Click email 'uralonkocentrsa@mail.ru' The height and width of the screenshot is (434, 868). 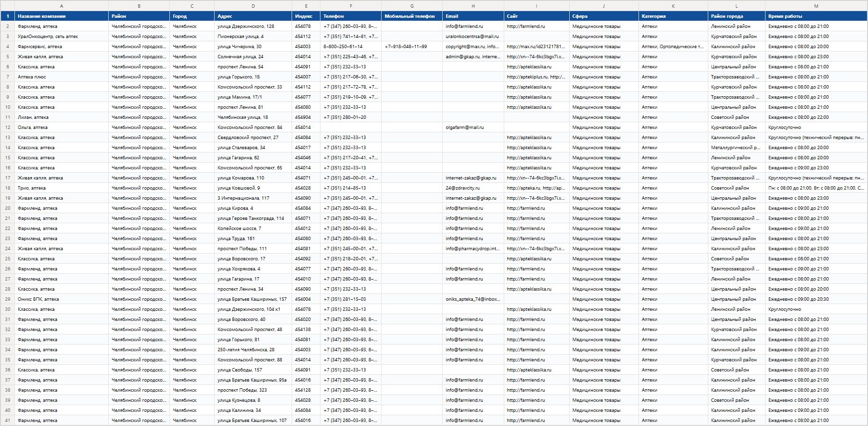point(473,37)
